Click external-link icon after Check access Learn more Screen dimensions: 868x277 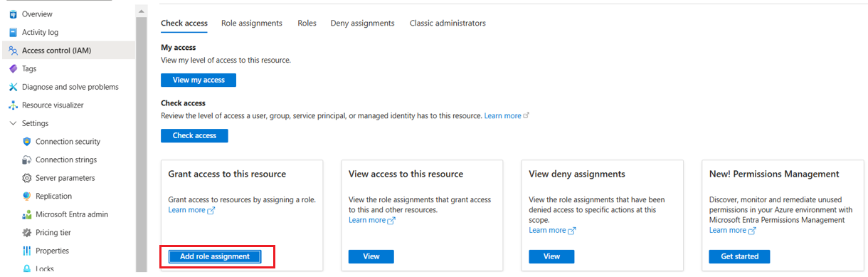[x=526, y=116]
